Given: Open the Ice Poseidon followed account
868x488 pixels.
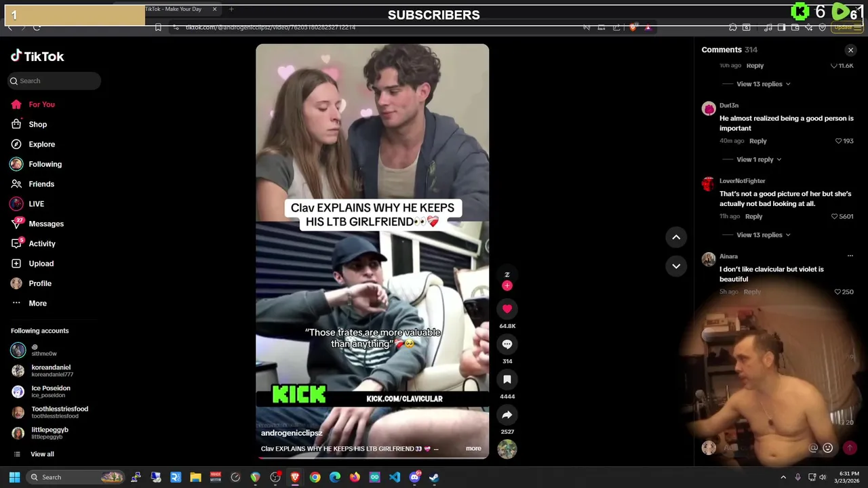Looking at the screenshot, I should 50,391.
